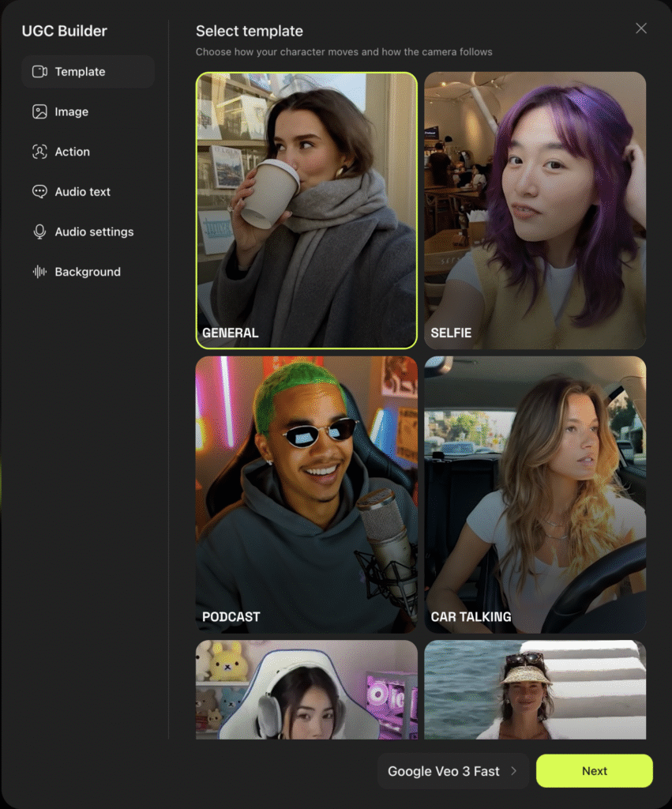This screenshot has height=809, width=672.
Task: Switch to the Background step label
Action: (x=88, y=272)
